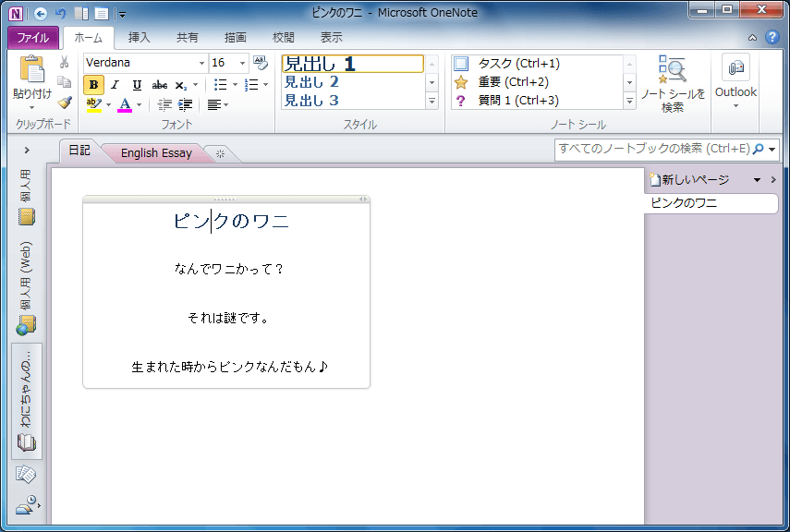Viewport: 790px width, 532px height.
Task: Toggle full page view icon
Action: [x=102, y=14]
